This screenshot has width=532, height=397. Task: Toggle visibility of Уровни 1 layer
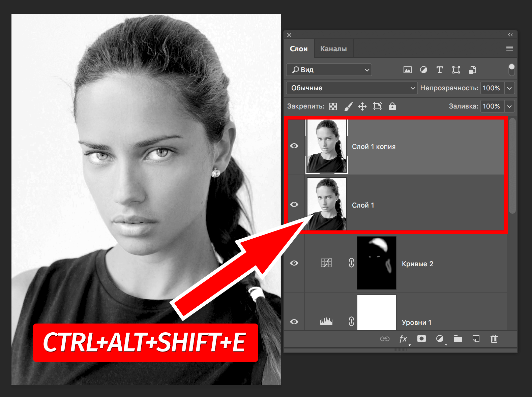pos(294,322)
